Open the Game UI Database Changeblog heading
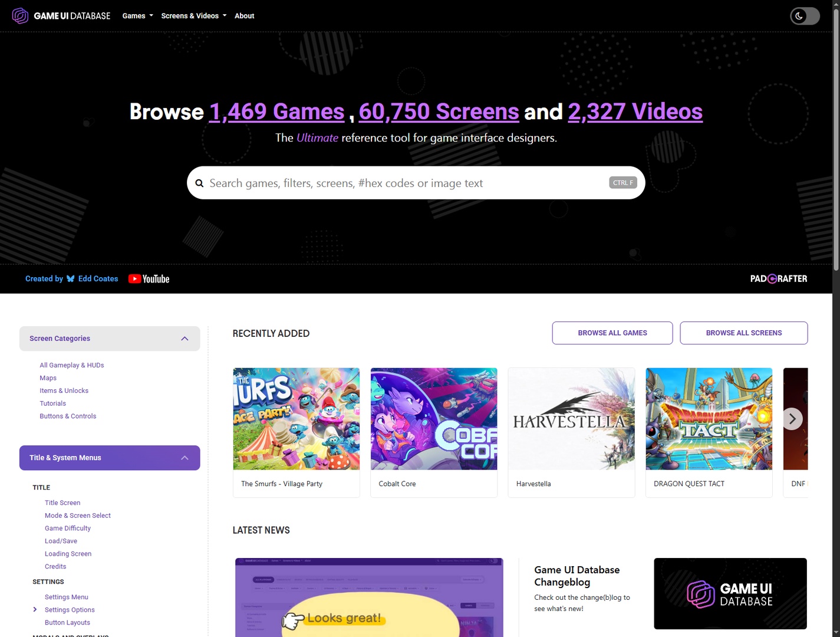The height and width of the screenshot is (637, 840). point(577,576)
